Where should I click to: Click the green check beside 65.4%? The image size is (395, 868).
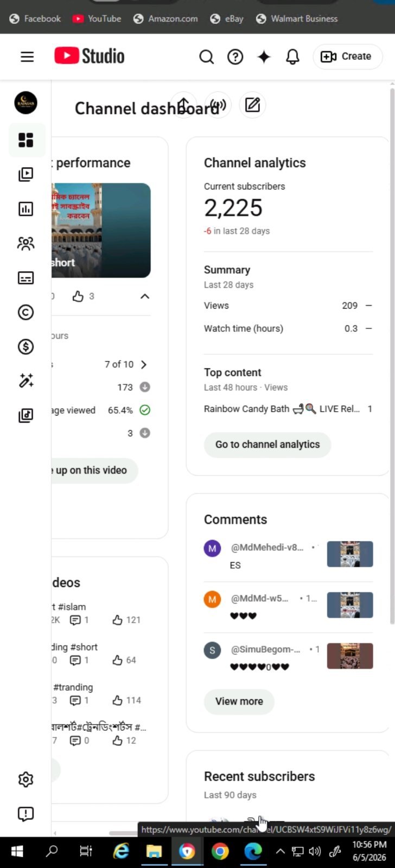click(x=145, y=410)
